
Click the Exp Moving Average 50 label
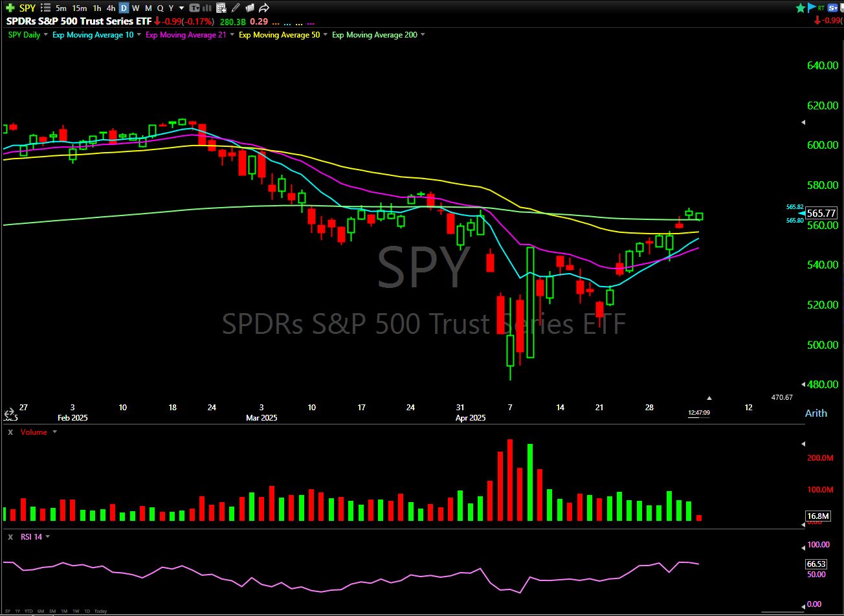point(280,34)
